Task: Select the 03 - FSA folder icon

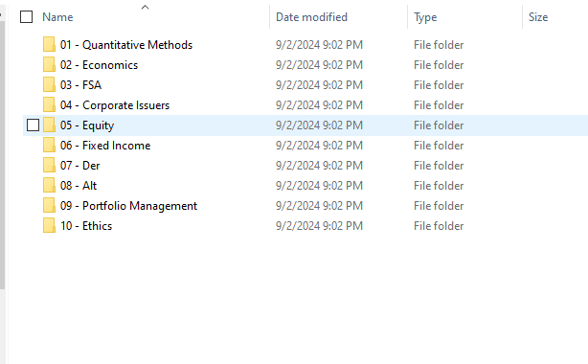Action: coord(49,85)
